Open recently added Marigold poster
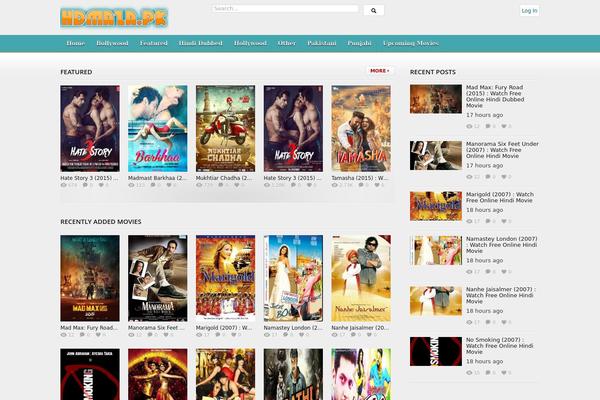Screen dimensions: 600x400 click(x=225, y=278)
